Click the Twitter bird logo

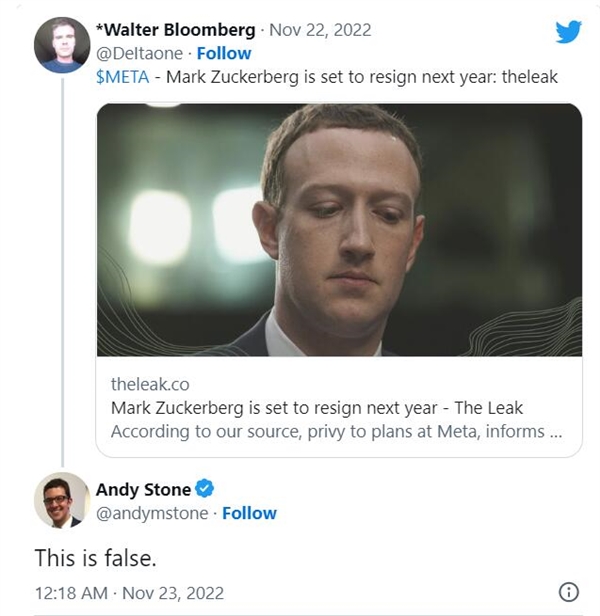[x=568, y=31]
